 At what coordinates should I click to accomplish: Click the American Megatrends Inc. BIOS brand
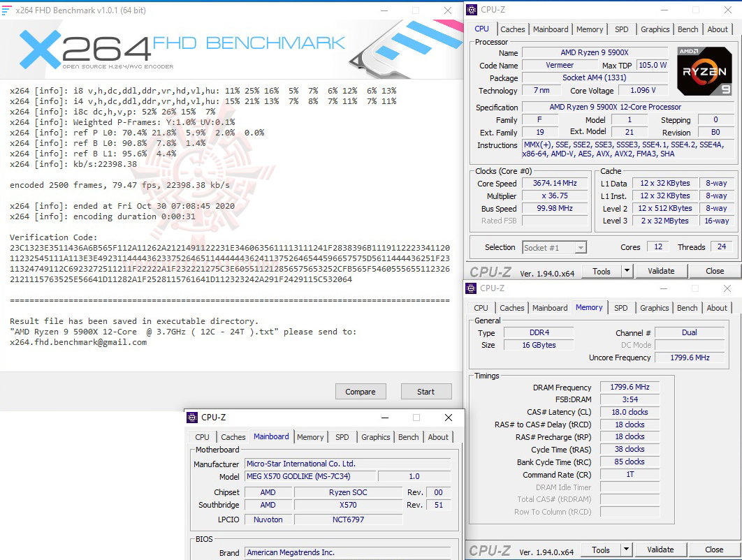click(x=348, y=552)
